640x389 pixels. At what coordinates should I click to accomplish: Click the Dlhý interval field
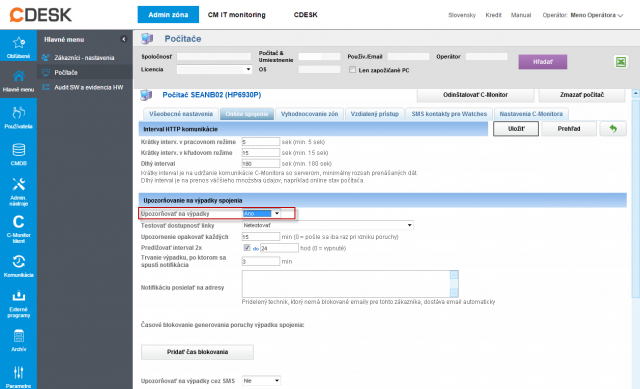261,164
